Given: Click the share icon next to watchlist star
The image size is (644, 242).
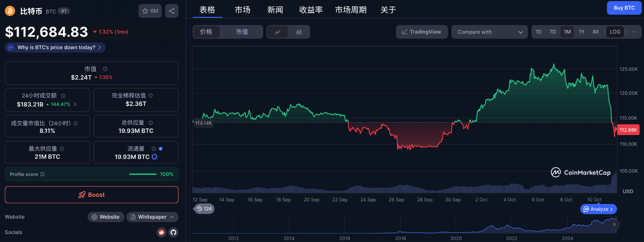Looking at the screenshot, I should coord(172,11).
